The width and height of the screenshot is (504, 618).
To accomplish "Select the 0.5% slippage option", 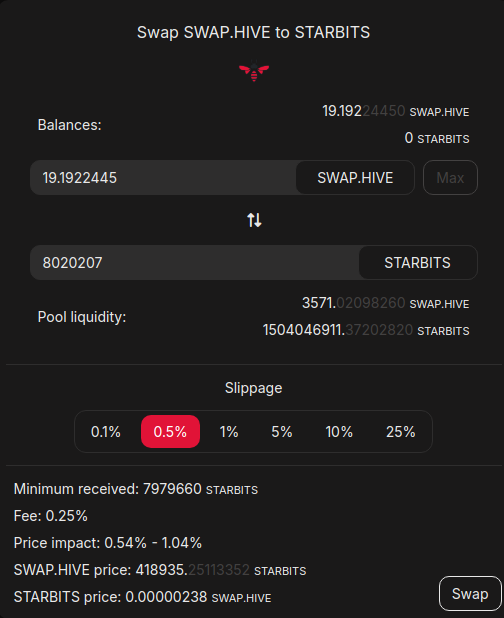I will point(170,432).
